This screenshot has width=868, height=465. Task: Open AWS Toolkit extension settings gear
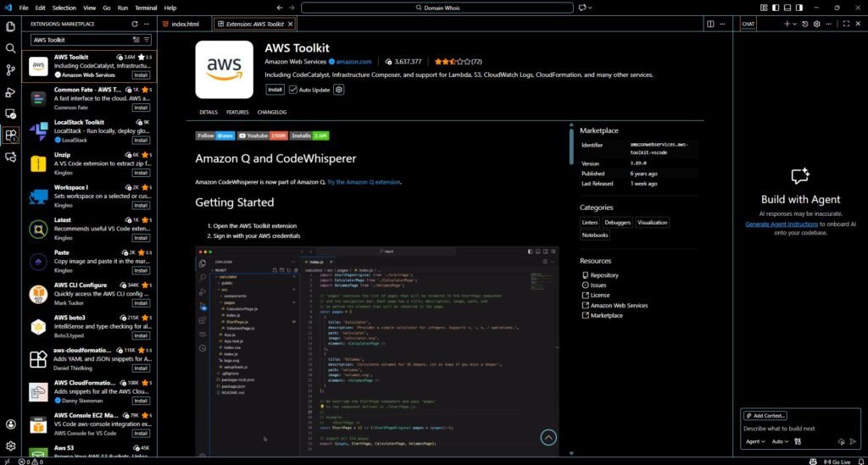point(339,90)
